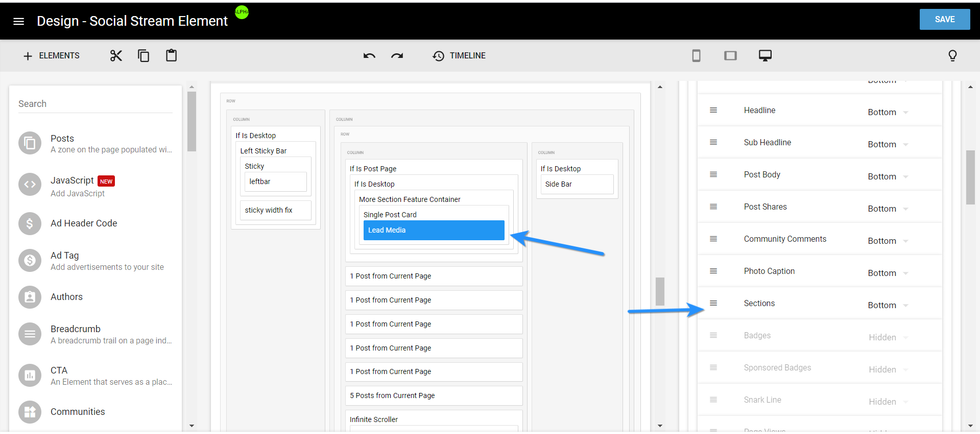Click the lightbulb hints icon

pos(952,56)
